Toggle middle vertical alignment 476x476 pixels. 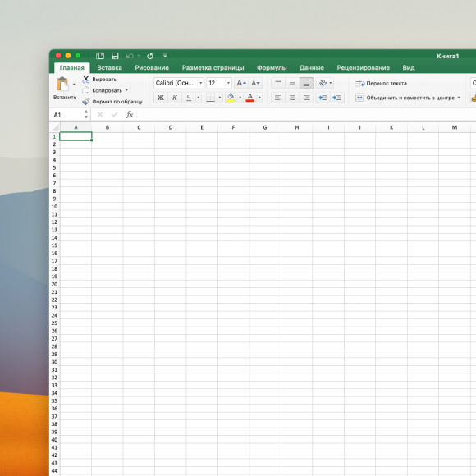click(x=292, y=83)
